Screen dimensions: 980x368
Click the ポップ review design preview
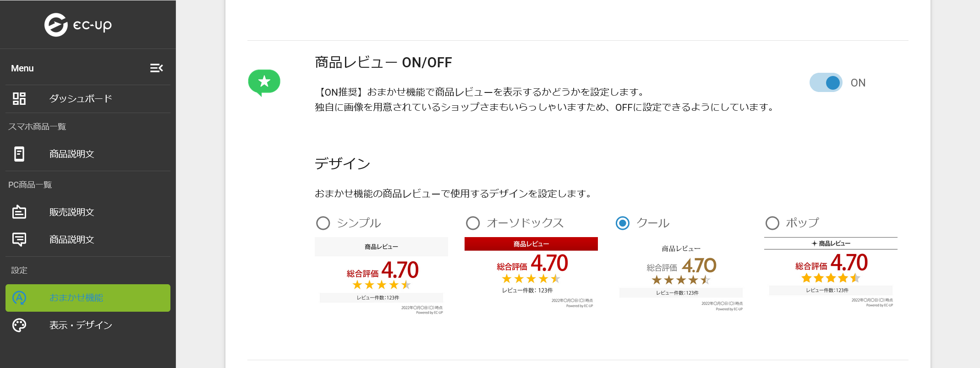(x=831, y=273)
